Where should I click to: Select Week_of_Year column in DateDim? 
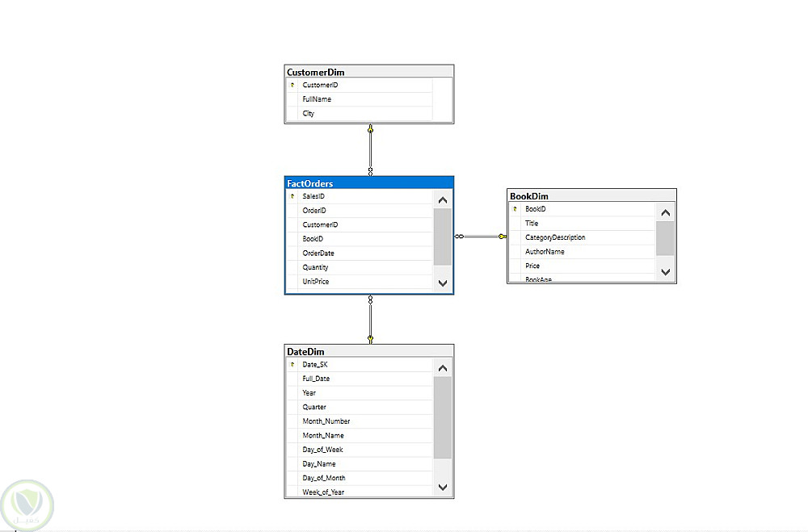pyautogui.click(x=360, y=492)
